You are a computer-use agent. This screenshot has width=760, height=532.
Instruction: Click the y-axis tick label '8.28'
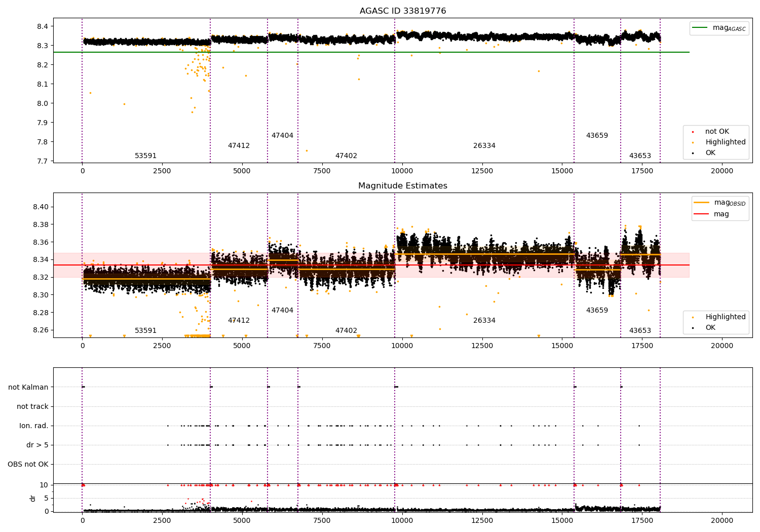41,313
